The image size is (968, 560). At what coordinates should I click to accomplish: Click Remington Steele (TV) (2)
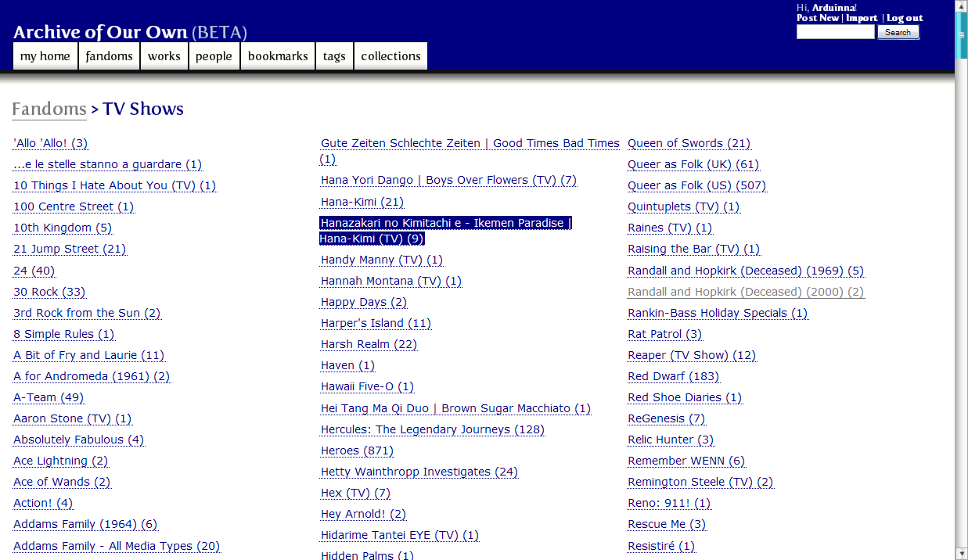[700, 482]
